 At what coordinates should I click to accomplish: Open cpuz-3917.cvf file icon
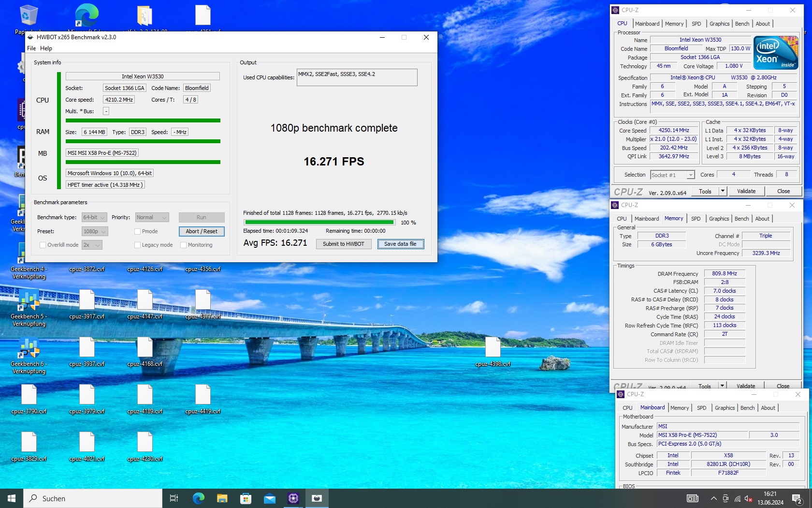(87, 305)
